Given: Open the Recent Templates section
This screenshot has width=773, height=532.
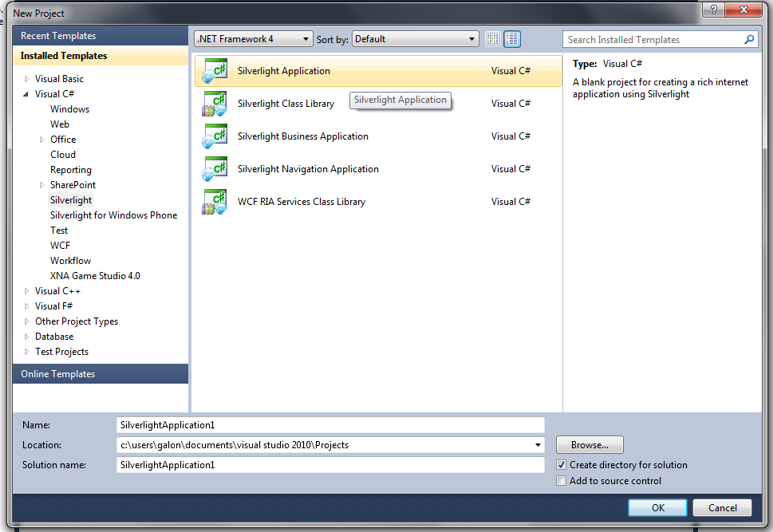Looking at the screenshot, I should tap(100, 36).
